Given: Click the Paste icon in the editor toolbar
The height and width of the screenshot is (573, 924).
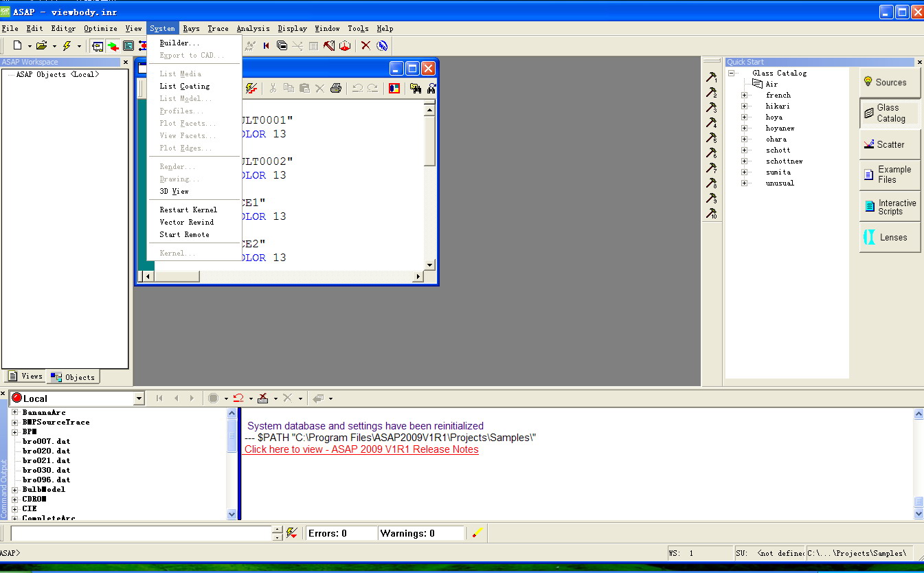Looking at the screenshot, I should coord(304,88).
